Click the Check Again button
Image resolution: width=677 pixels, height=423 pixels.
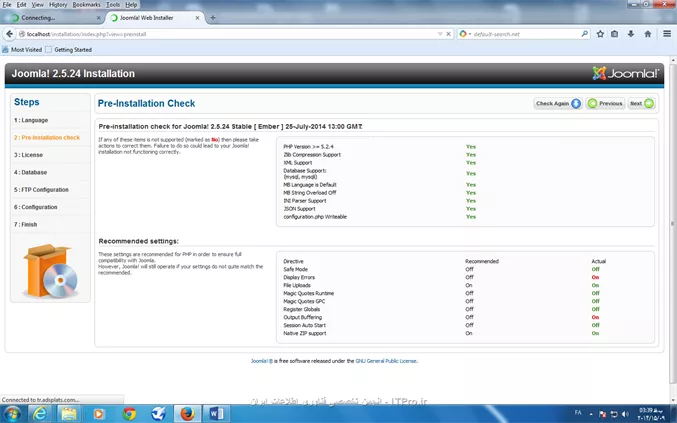coord(558,104)
